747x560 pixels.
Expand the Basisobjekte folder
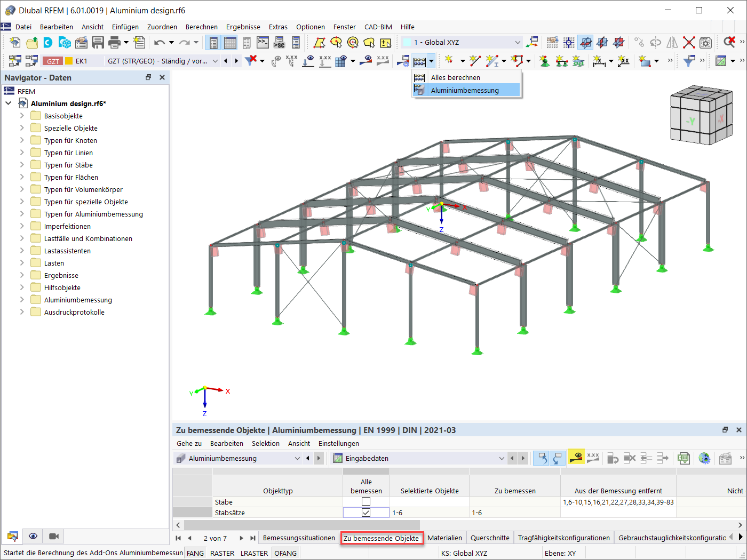pyautogui.click(x=22, y=116)
